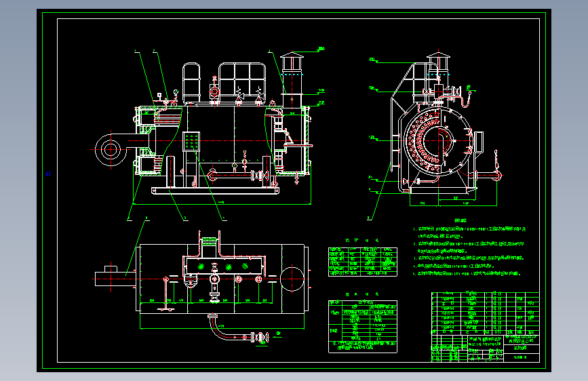The height and width of the screenshot is (381, 588).
Task: Select the blower rectangle in the plan view
Action: (x=115, y=279)
